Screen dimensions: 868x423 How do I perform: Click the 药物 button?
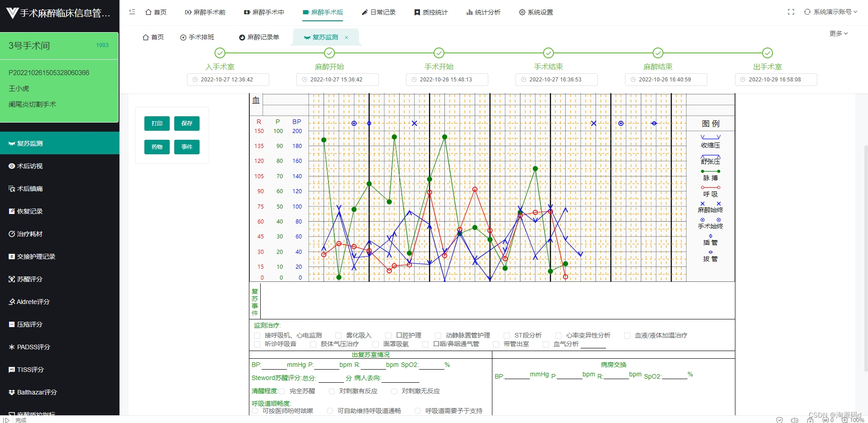point(157,147)
